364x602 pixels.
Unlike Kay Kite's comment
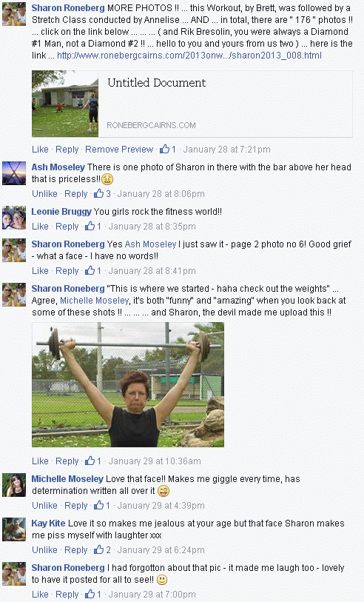pyautogui.click(x=44, y=550)
